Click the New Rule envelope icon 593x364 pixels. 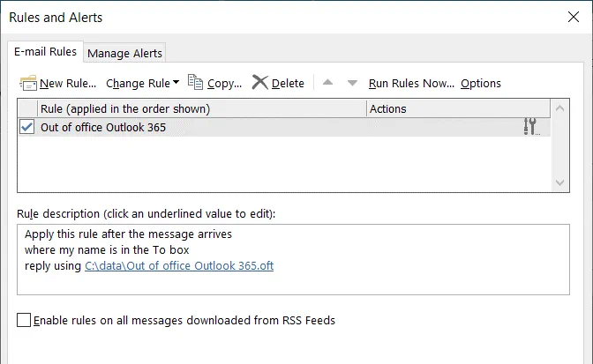[x=28, y=83]
